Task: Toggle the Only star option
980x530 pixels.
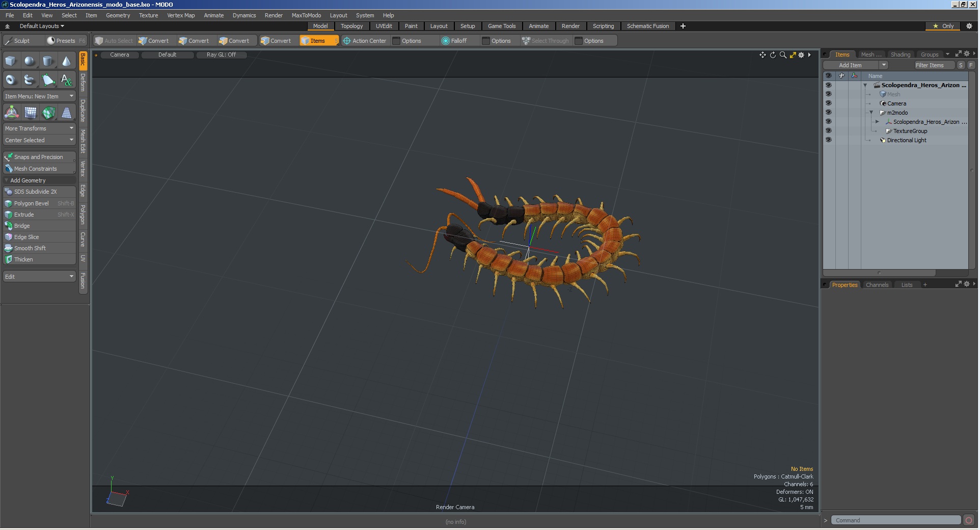Action: click(943, 26)
